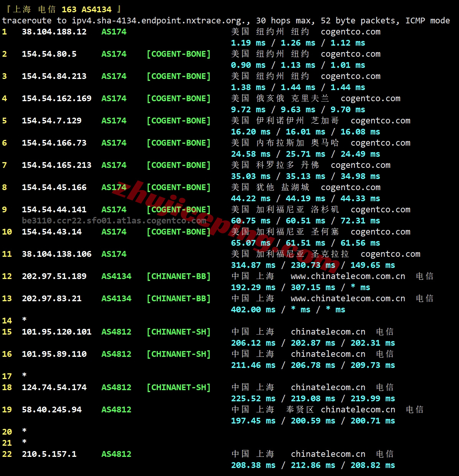
Task: Click [COGENT-BONE] tag on hop 2
Action: (x=179, y=54)
